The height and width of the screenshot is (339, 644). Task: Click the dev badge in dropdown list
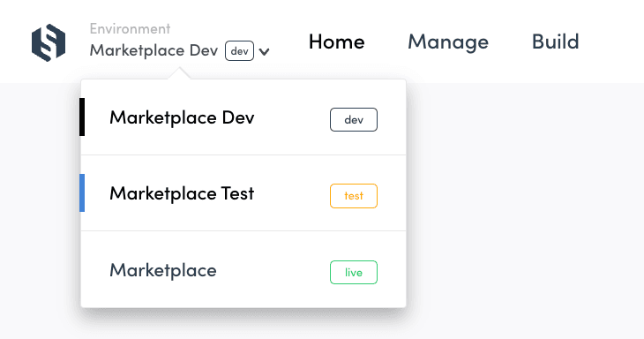[354, 119]
